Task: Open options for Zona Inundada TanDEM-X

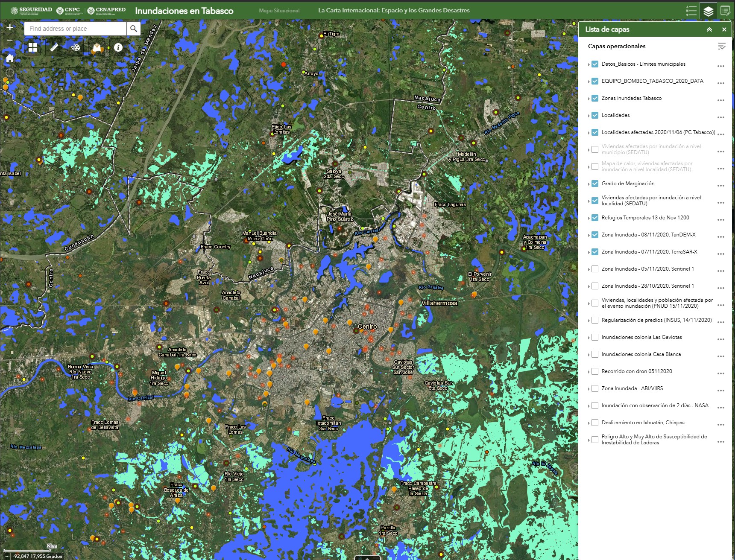Action: tap(721, 237)
